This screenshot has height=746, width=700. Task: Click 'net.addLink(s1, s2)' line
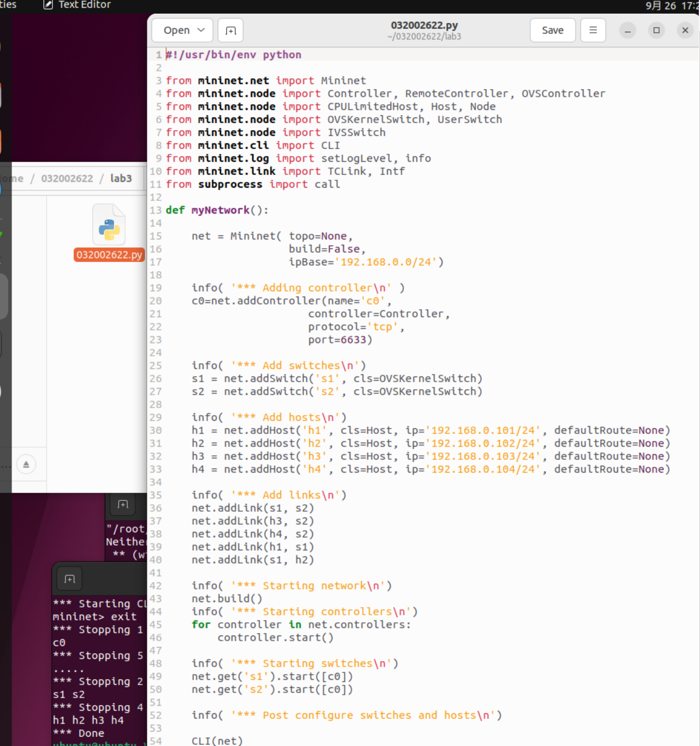(253, 508)
